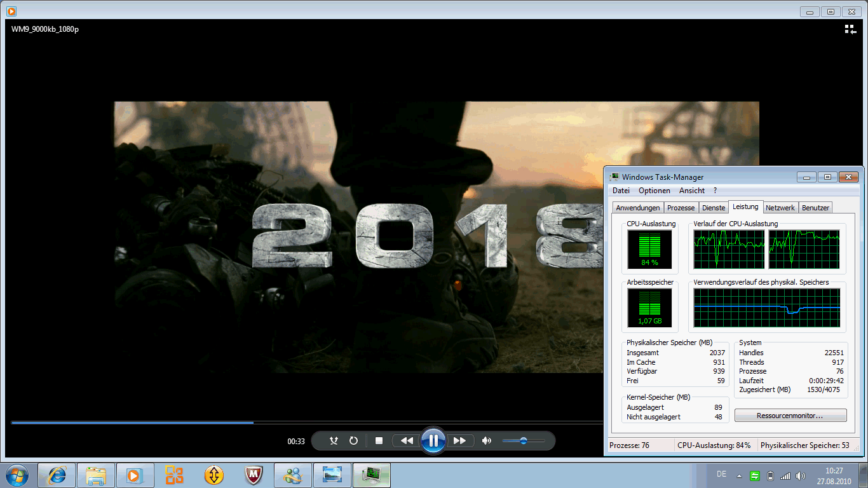
Task: Click the picture viewer taskbar icon
Action: (332, 475)
